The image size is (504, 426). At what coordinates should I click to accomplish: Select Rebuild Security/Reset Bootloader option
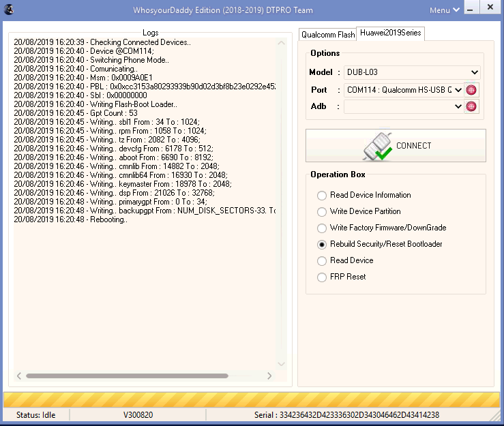click(x=380, y=244)
